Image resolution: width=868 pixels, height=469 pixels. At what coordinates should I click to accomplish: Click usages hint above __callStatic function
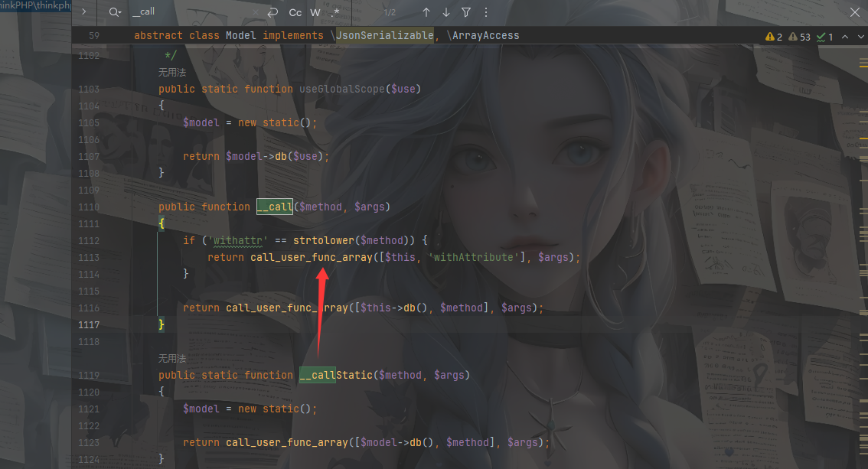point(172,358)
